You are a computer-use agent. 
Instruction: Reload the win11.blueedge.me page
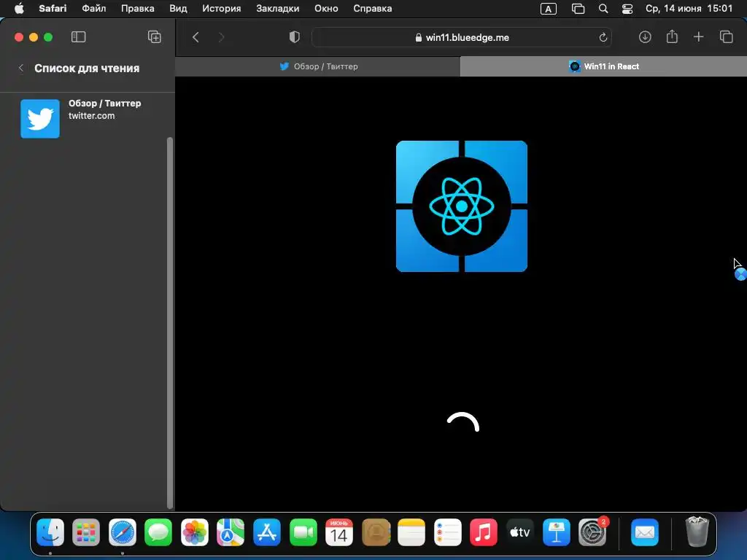pyautogui.click(x=603, y=37)
